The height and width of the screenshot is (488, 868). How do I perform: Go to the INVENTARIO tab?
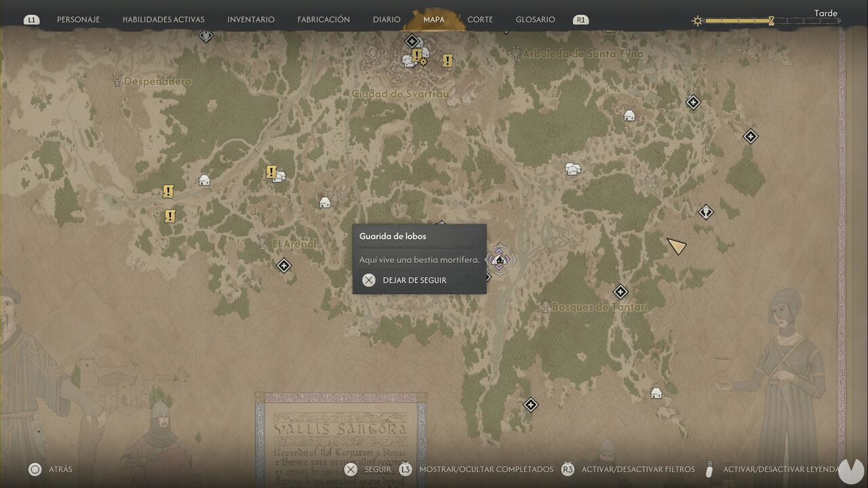251,20
